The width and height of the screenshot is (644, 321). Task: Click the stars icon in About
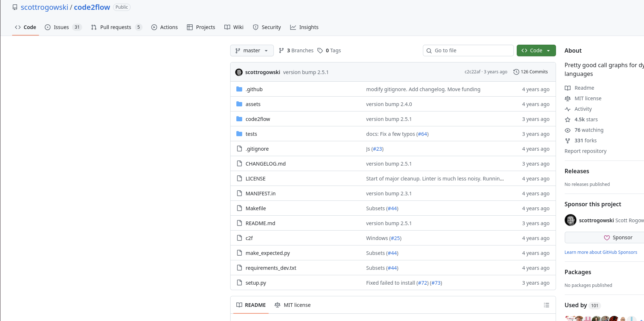point(568,119)
